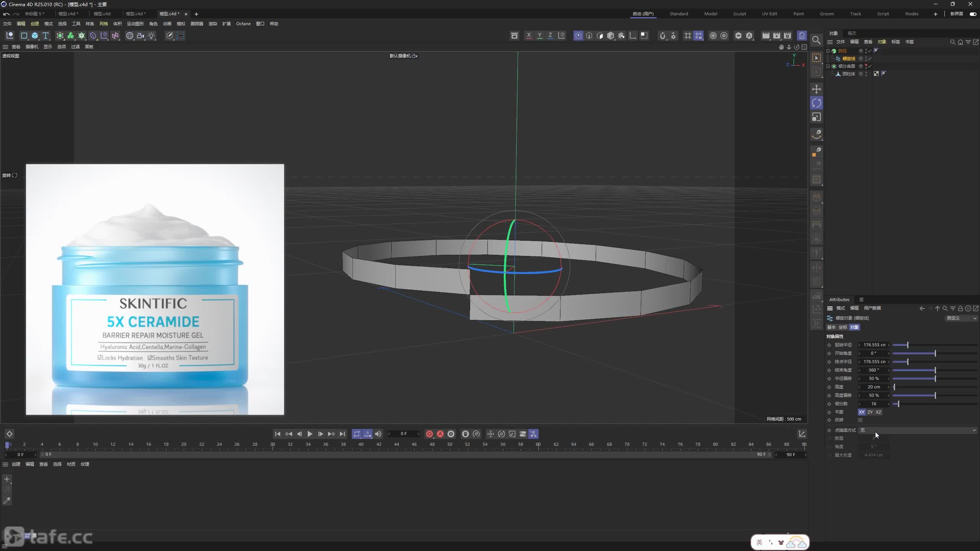Increase 起始半径 with right arrow
The image size is (980, 551).
(x=889, y=345)
